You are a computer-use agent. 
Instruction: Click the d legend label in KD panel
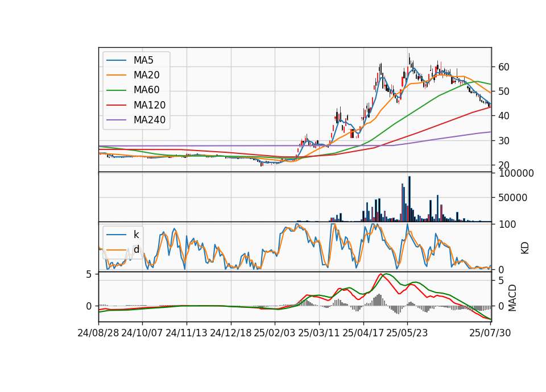(x=136, y=249)
